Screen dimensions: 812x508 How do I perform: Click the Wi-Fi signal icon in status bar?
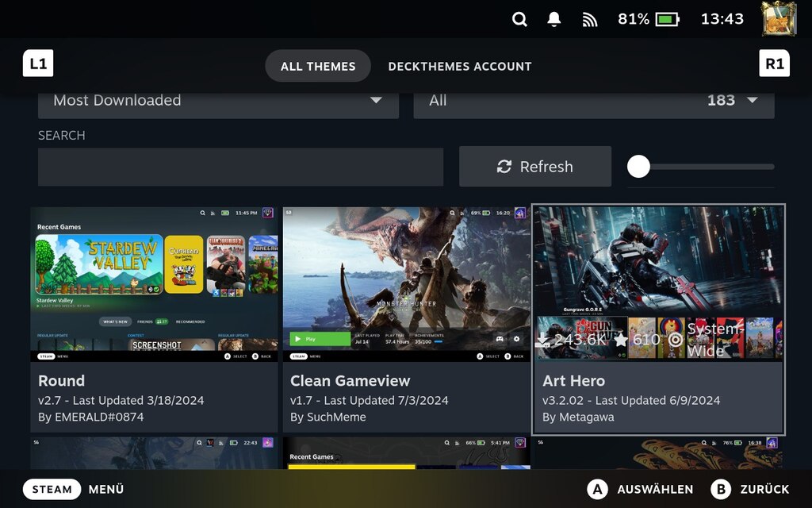pos(589,19)
